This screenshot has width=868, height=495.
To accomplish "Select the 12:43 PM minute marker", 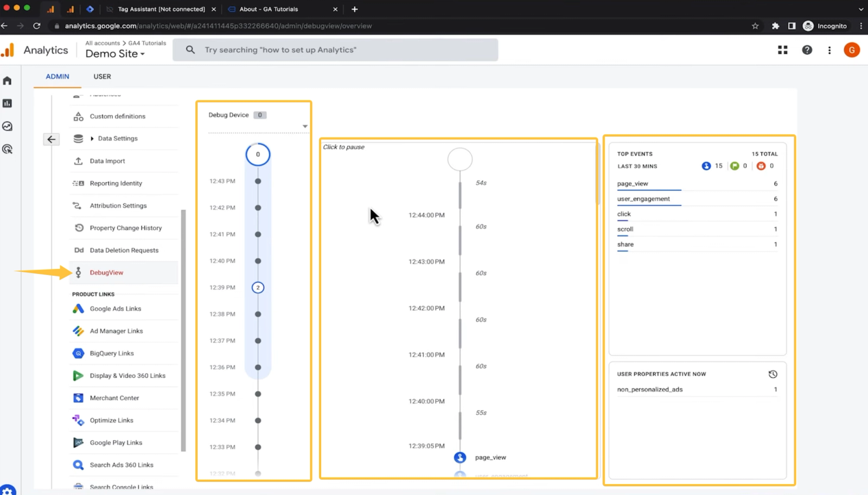I will [x=258, y=181].
